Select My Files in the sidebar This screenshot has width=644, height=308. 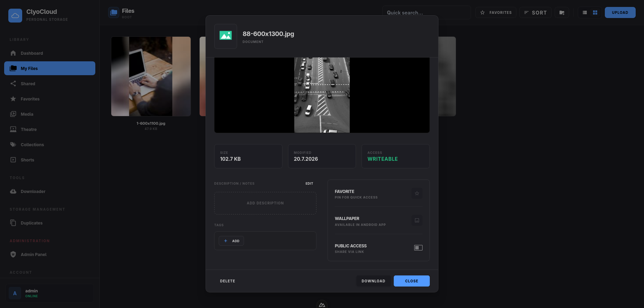coord(50,68)
